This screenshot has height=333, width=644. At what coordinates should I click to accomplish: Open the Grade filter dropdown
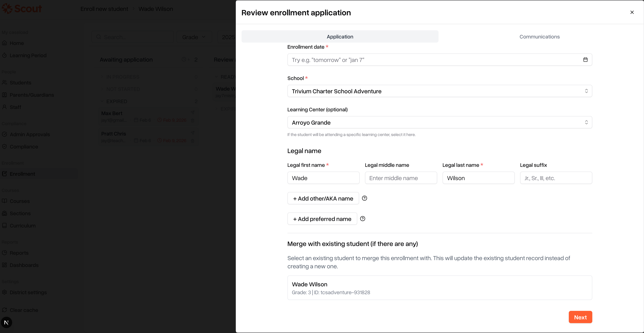194,37
